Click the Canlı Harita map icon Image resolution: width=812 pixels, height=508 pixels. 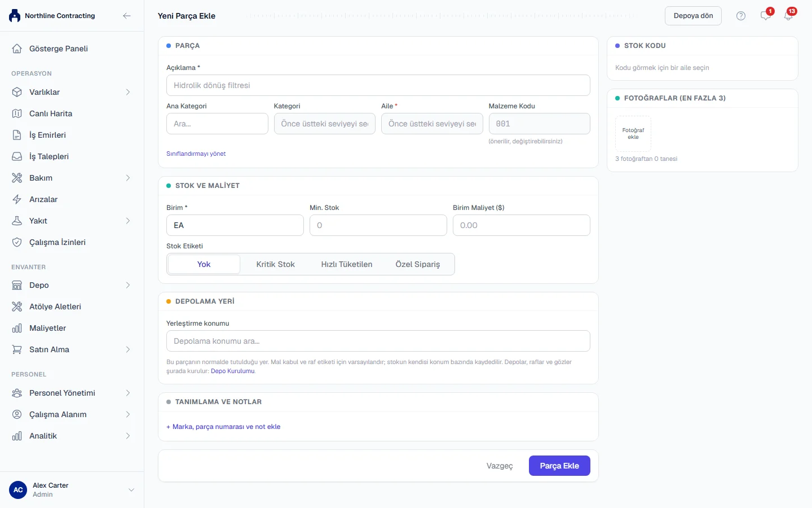tap(17, 113)
